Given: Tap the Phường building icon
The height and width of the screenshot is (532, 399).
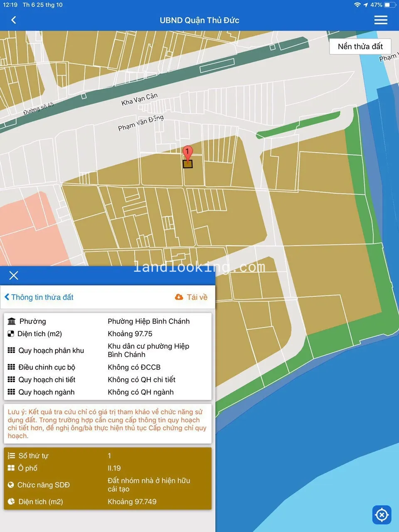Looking at the screenshot, I should (12, 321).
